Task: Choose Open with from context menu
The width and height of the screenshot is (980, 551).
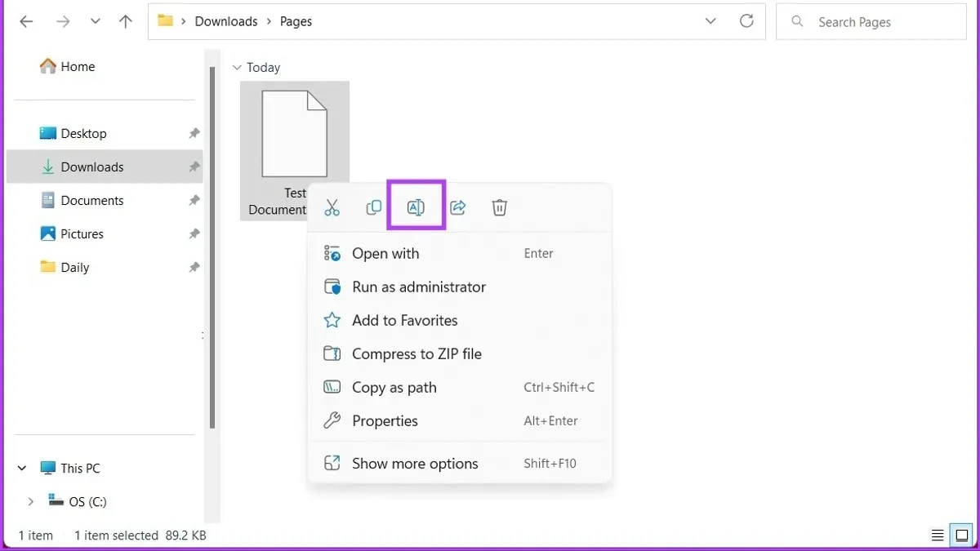Action: coord(459,254)
